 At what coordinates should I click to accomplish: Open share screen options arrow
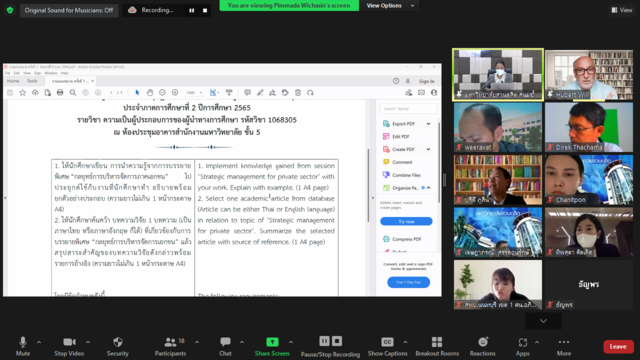click(291, 342)
